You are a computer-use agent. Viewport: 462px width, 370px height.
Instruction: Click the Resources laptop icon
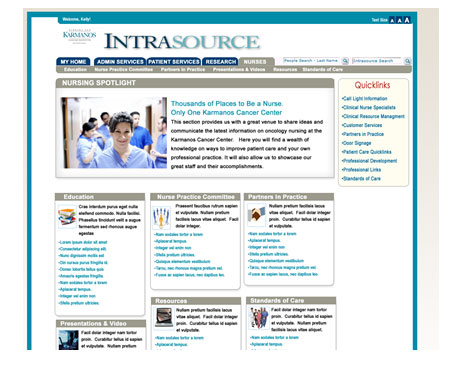[x=164, y=317]
